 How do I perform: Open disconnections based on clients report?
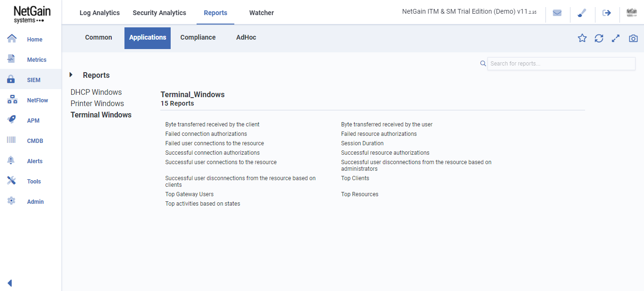tap(240, 182)
